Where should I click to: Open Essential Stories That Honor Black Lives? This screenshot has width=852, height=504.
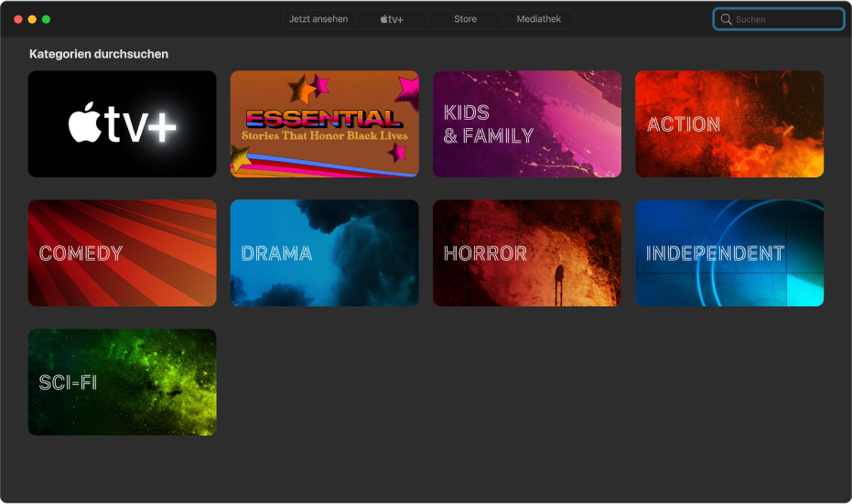[324, 123]
